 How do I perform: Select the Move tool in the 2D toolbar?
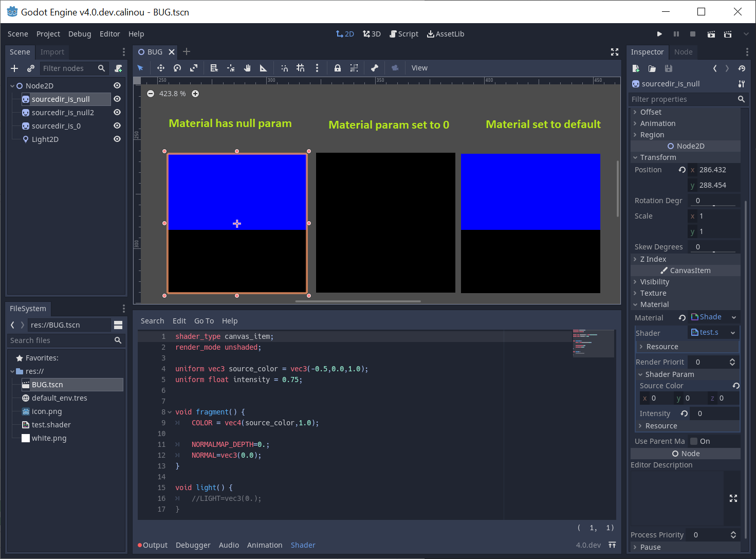pos(160,67)
